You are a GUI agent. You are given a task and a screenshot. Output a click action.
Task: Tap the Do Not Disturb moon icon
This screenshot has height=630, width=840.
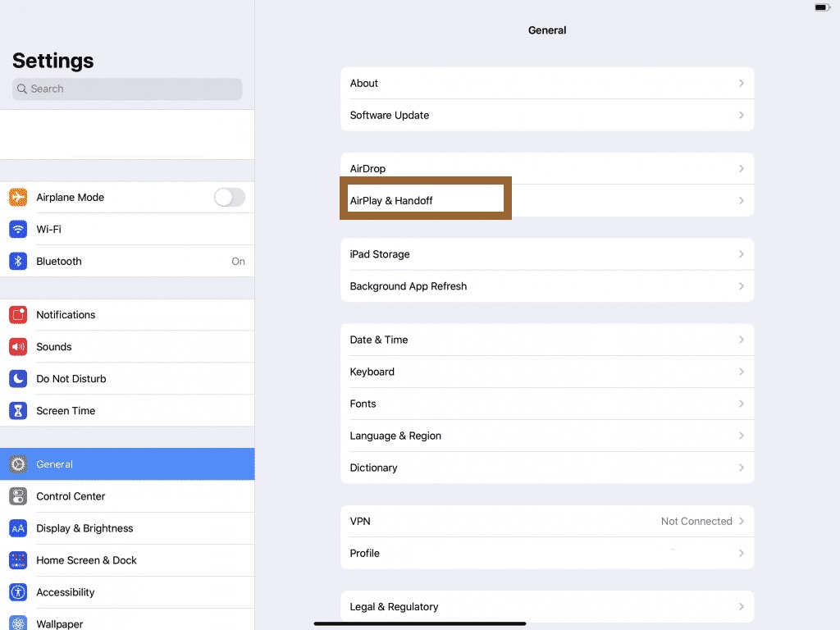(18, 379)
